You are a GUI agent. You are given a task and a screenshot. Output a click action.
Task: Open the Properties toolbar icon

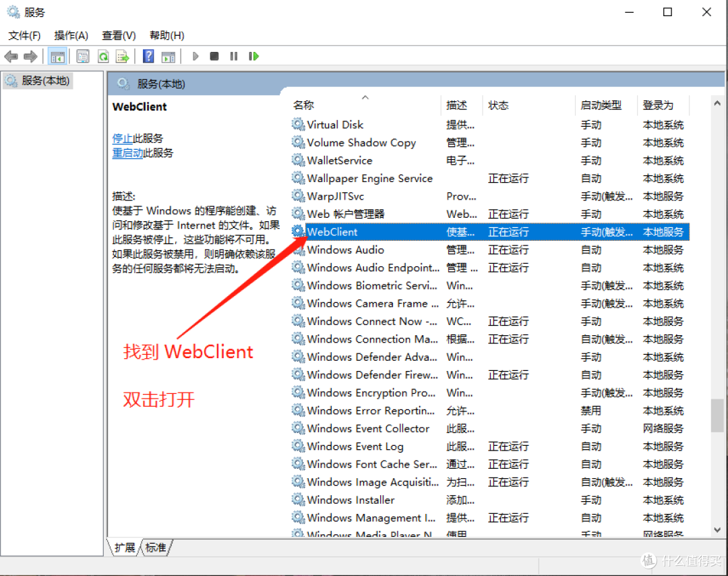point(83,57)
